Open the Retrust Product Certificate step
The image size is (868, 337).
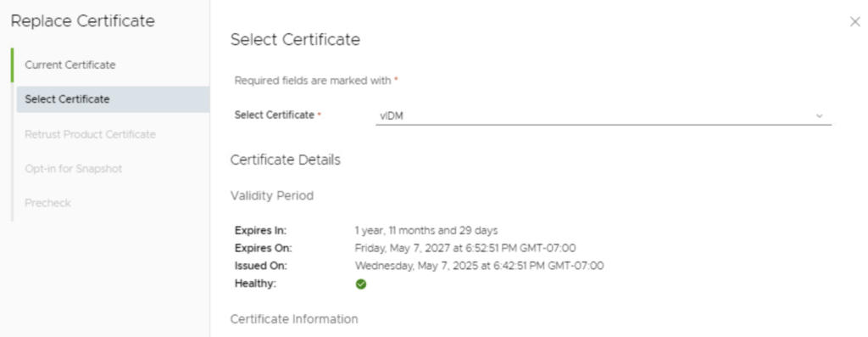(90, 134)
